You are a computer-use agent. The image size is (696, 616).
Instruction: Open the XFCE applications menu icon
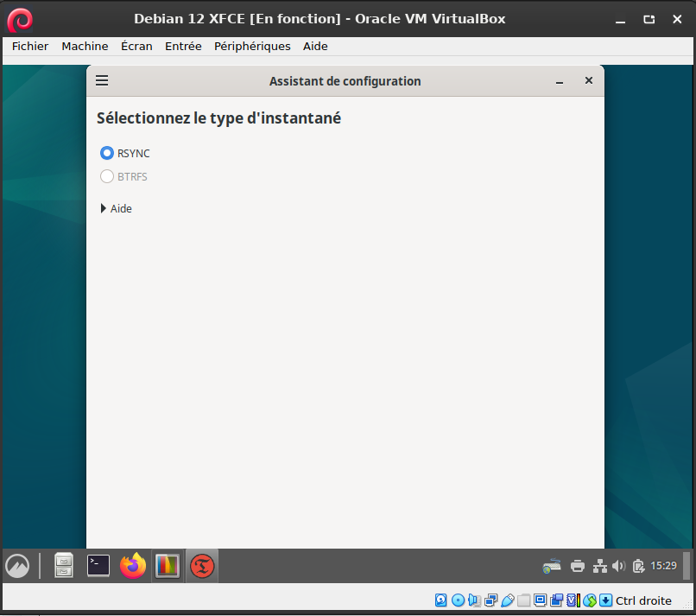point(17,566)
